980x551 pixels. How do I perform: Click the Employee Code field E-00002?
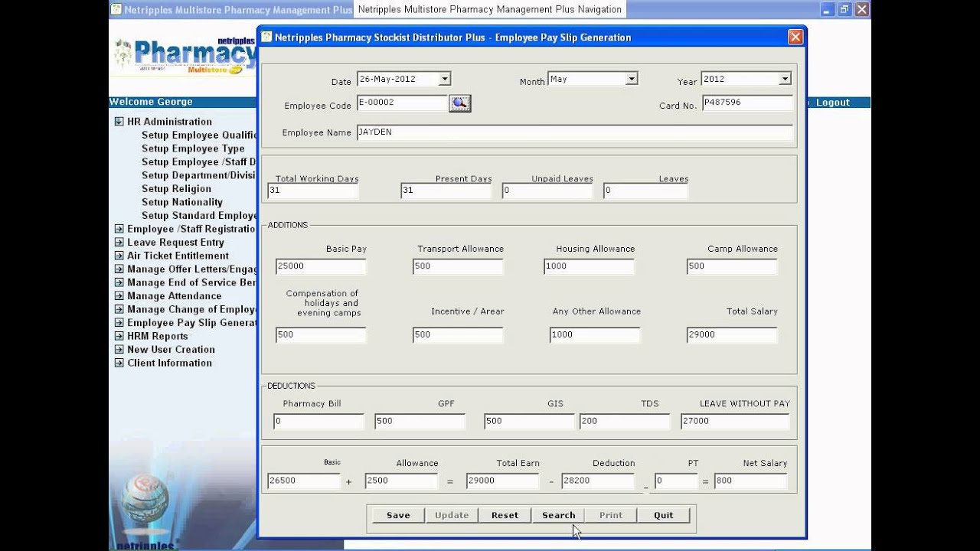tap(402, 103)
